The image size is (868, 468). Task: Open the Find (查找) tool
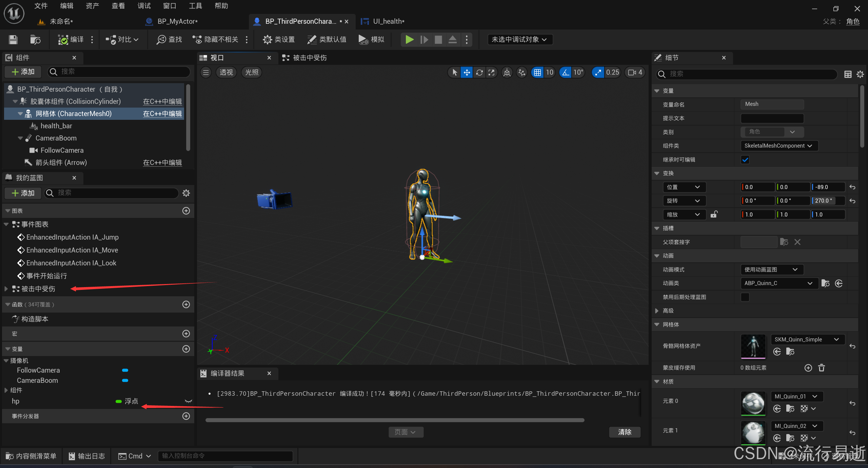[169, 40]
